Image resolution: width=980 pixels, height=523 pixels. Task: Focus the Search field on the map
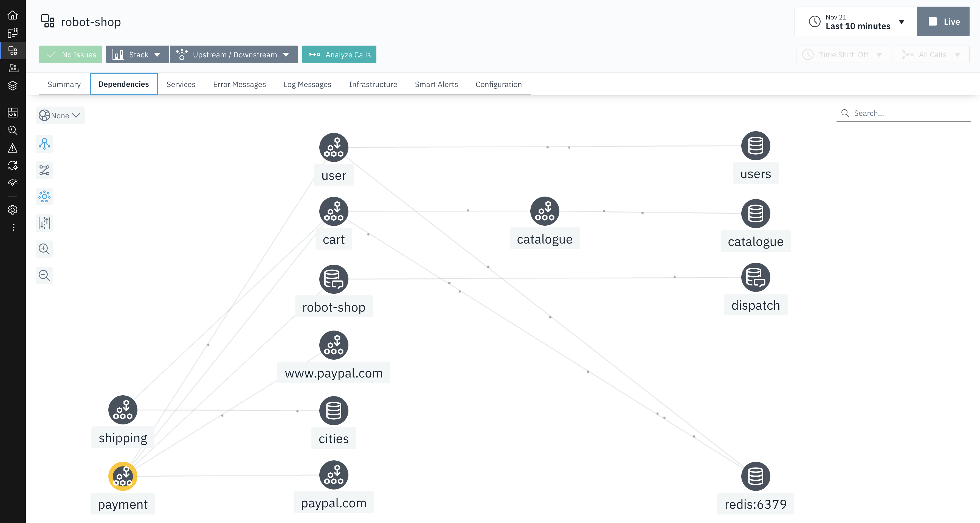(903, 113)
